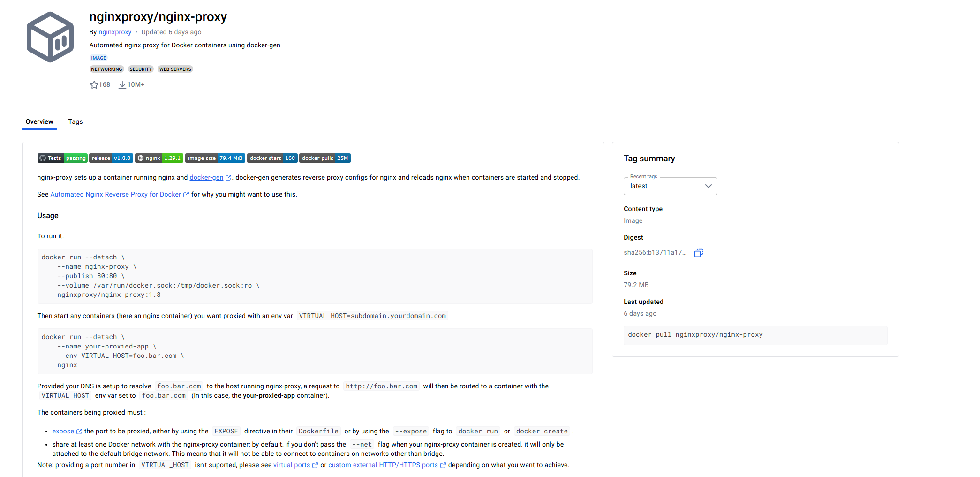Viewport: 980px width, 477px height.
Task: Click the star icon to favorite repository
Action: tap(94, 85)
